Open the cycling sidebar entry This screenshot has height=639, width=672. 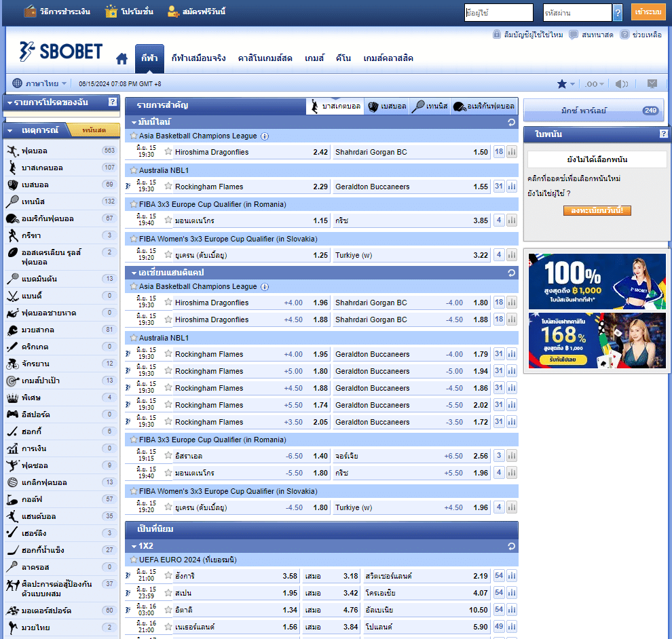(x=61, y=364)
